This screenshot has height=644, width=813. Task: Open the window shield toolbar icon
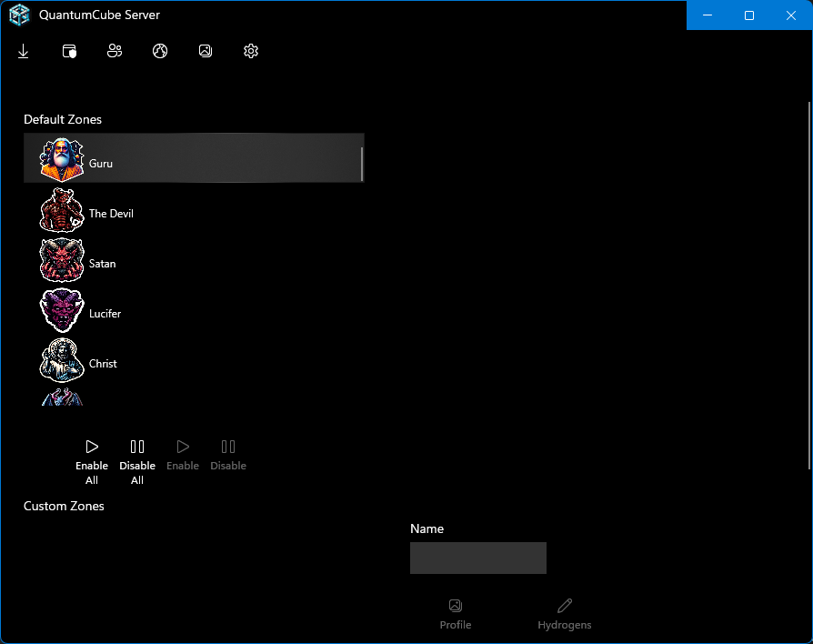click(69, 52)
